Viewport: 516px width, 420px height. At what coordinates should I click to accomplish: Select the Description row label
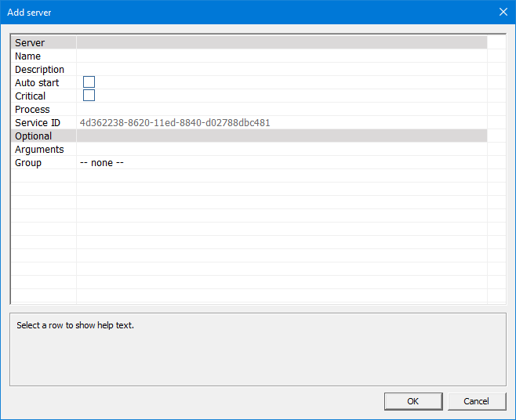point(39,70)
